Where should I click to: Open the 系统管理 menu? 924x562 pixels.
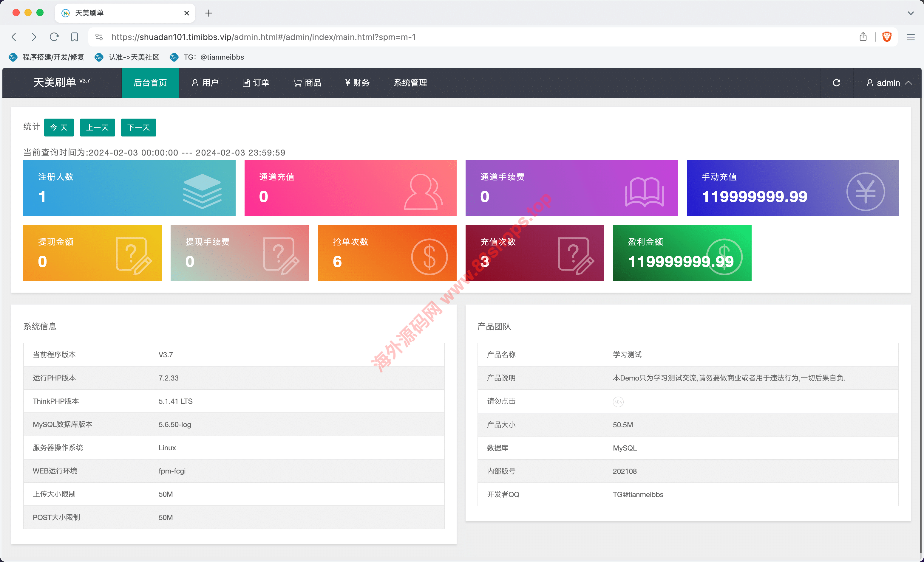pyautogui.click(x=410, y=83)
